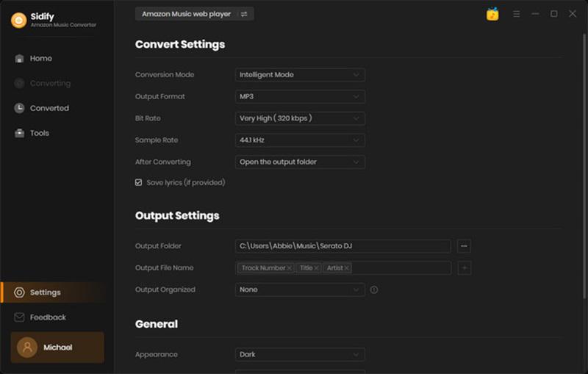Click the Sidify logo icon
Image resolution: width=588 pixels, height=374 pixels.
[x=19, y=21]
